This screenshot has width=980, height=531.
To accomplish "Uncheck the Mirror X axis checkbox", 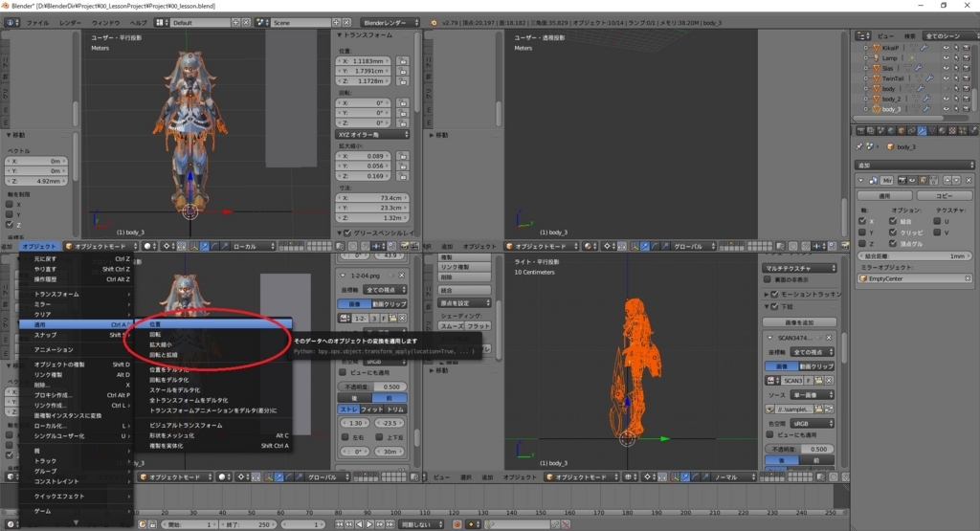I will (862, 221).
